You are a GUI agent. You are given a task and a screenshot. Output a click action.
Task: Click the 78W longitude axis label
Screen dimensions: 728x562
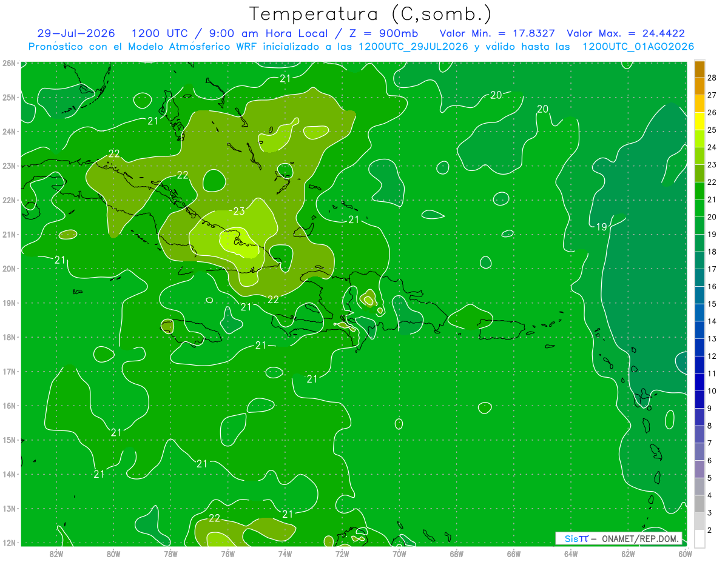[170, 554]
